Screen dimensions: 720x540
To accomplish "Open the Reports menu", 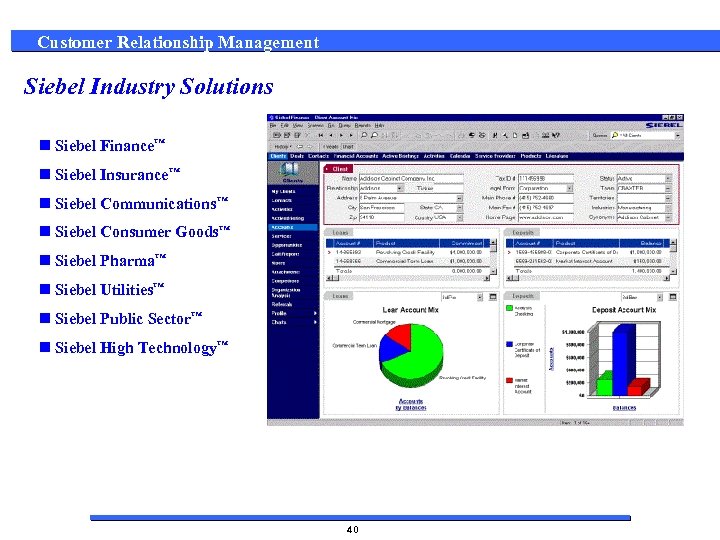I will pyautogui.click(x=362, y=125).
